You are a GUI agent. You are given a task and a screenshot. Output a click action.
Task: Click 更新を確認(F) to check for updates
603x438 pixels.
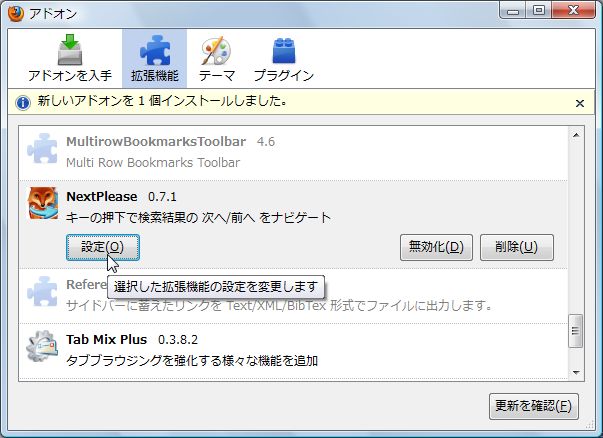tap(533, 406)
